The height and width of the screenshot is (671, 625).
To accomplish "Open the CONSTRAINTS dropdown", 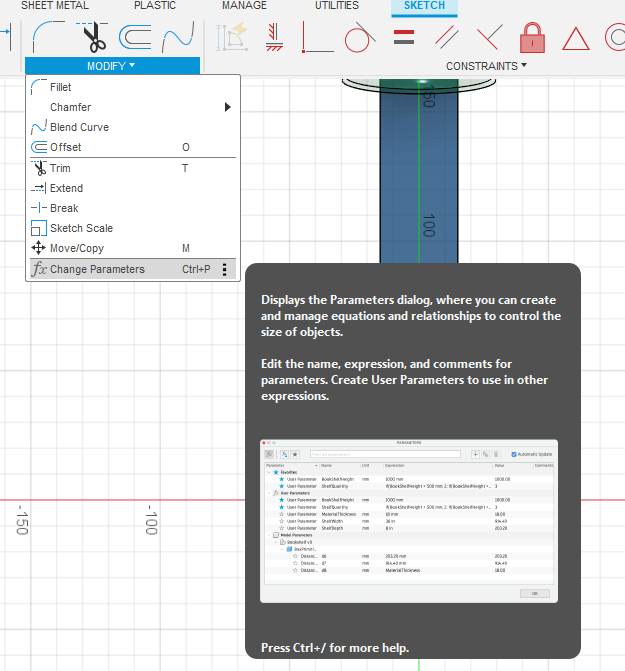I will pos(487,66).
